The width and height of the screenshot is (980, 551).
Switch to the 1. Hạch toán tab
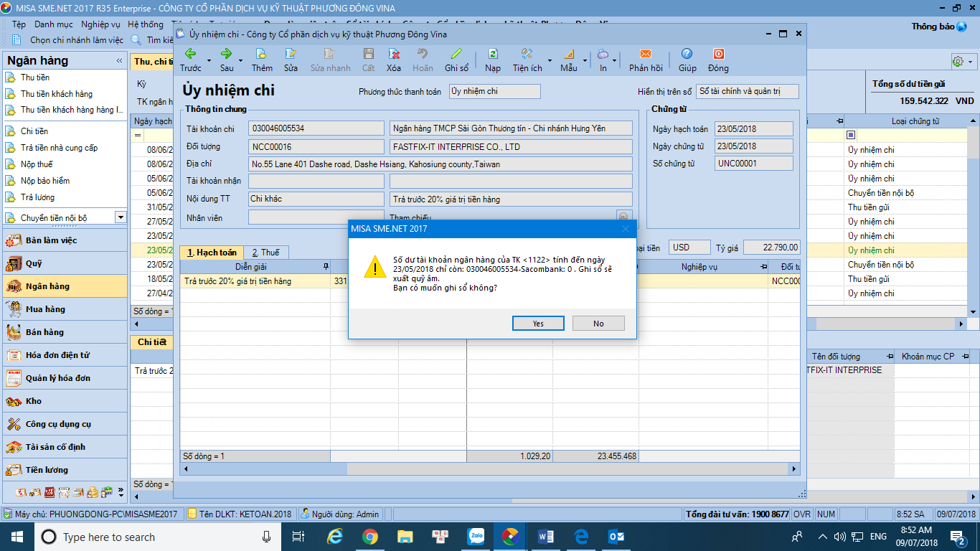212,253
